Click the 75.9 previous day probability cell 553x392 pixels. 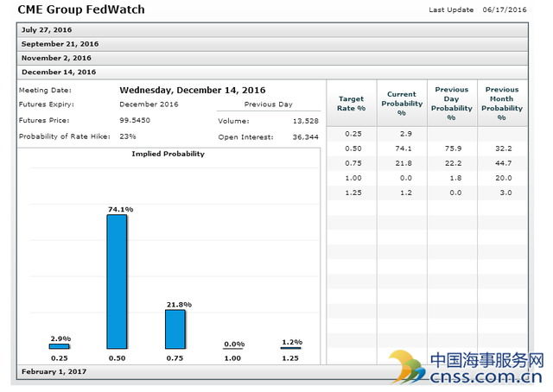453,149
